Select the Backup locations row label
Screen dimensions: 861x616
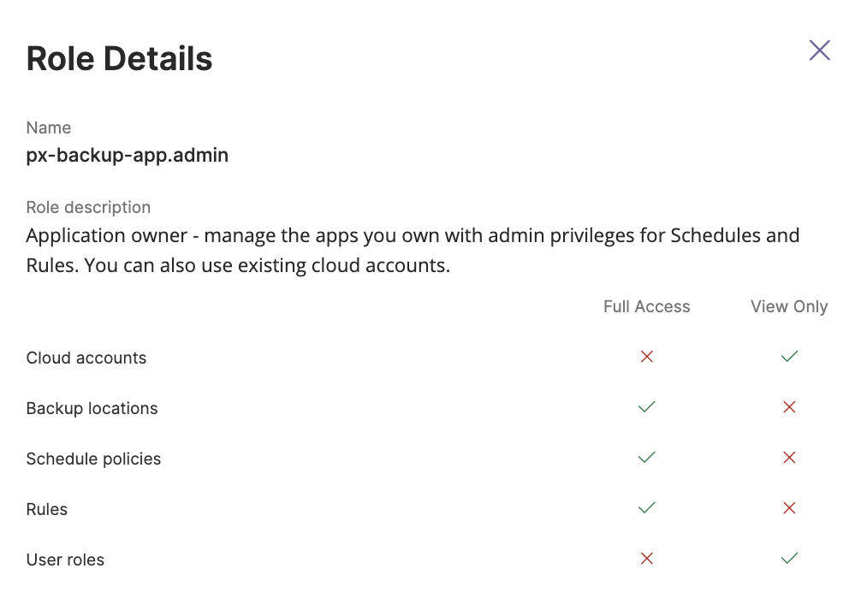coord(92,408)
